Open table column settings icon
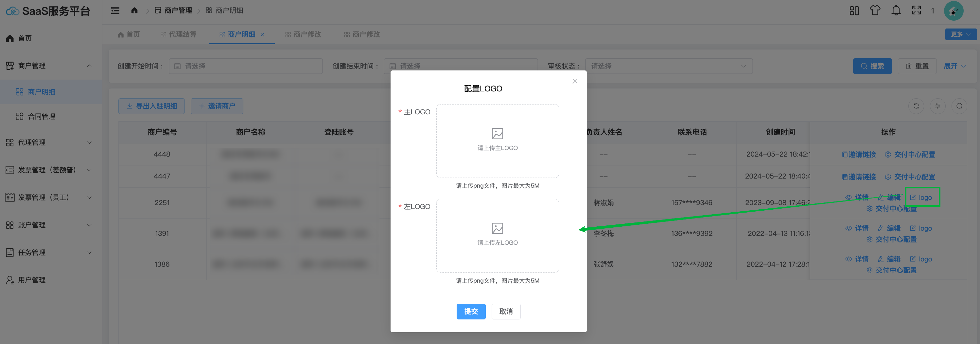This screenshot has width=980, height=344. [x=938, y=106]
